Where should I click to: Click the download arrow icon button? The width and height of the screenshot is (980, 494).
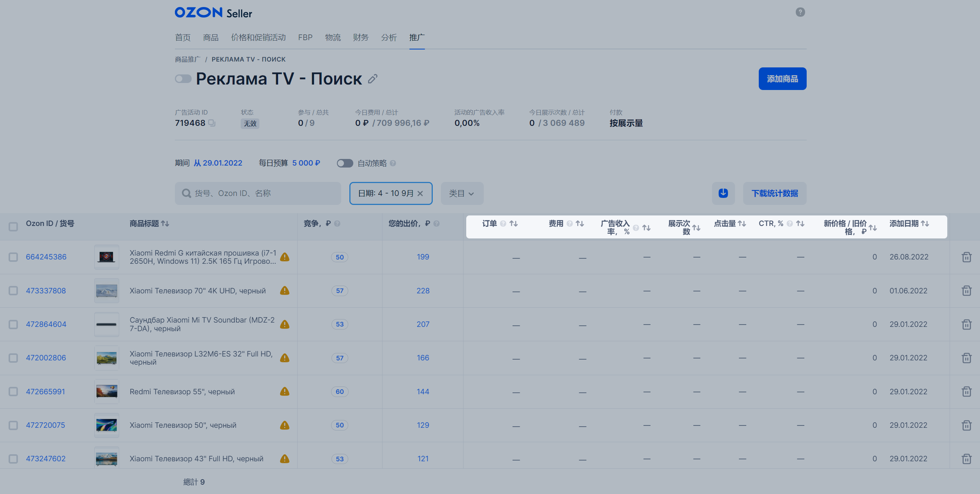pyautogui.click(x=723, y=193)
